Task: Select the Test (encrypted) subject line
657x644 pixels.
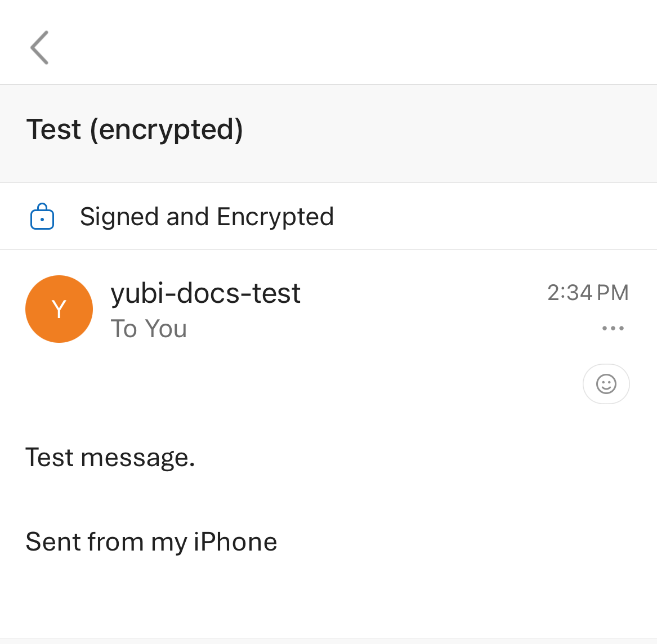Action: click(135, 129)
